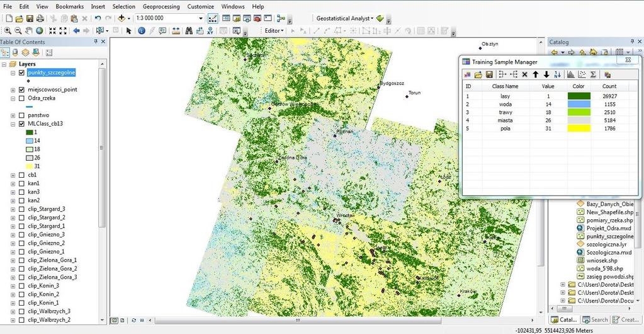This screenshot has width=644, height=334.
Task: Open the Python window icon
Action: point(268,18)
